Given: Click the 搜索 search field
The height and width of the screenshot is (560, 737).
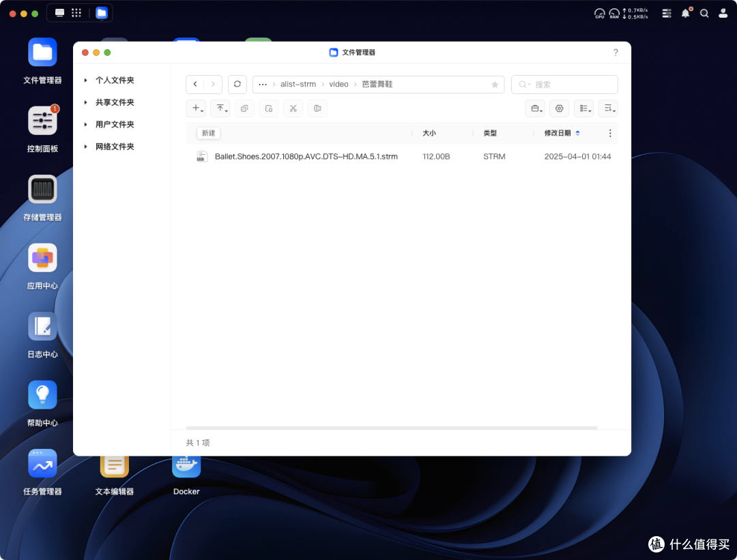Looking at the screenshot, I should (x=564, y=85).
